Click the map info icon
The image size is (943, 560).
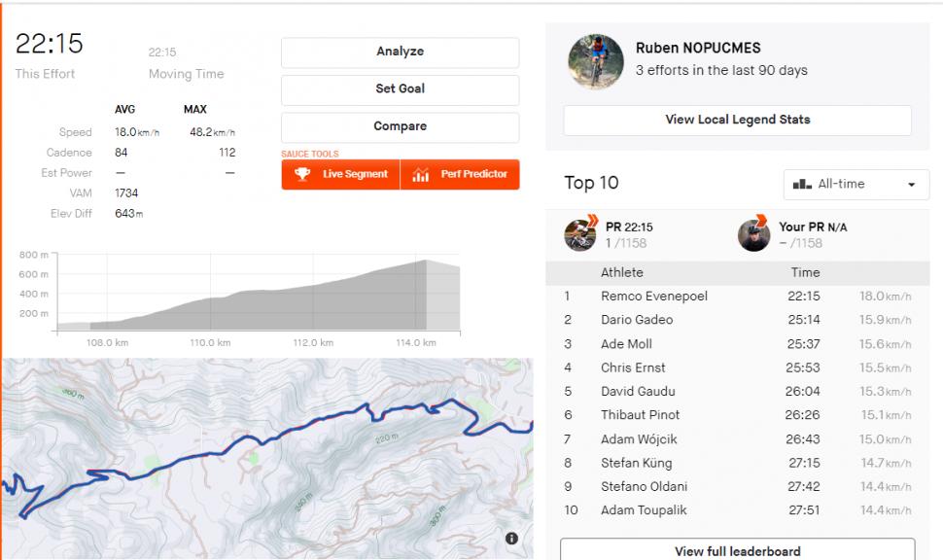coord(511,539)
